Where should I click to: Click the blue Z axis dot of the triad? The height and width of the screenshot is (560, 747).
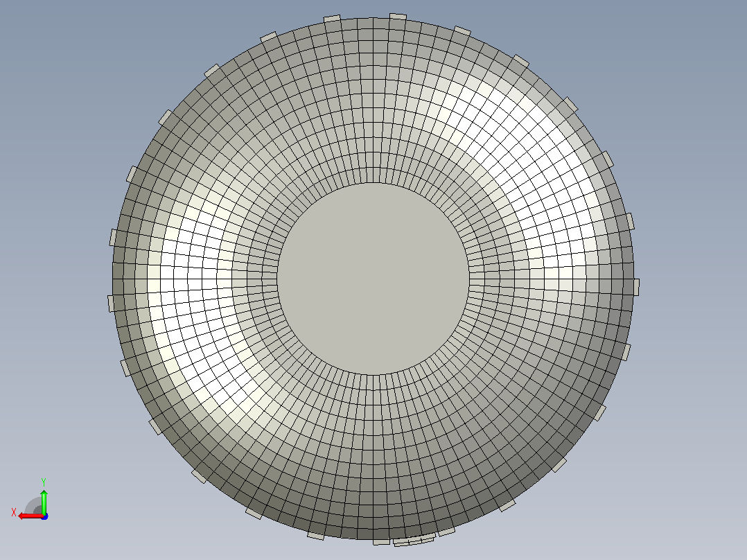44,516
